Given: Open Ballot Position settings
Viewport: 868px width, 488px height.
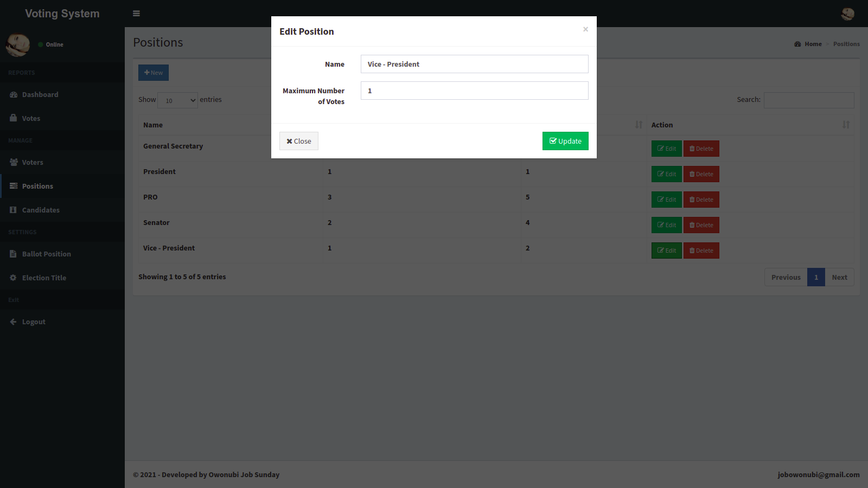Looking at the screenshot, I should [x=62, y=254].
